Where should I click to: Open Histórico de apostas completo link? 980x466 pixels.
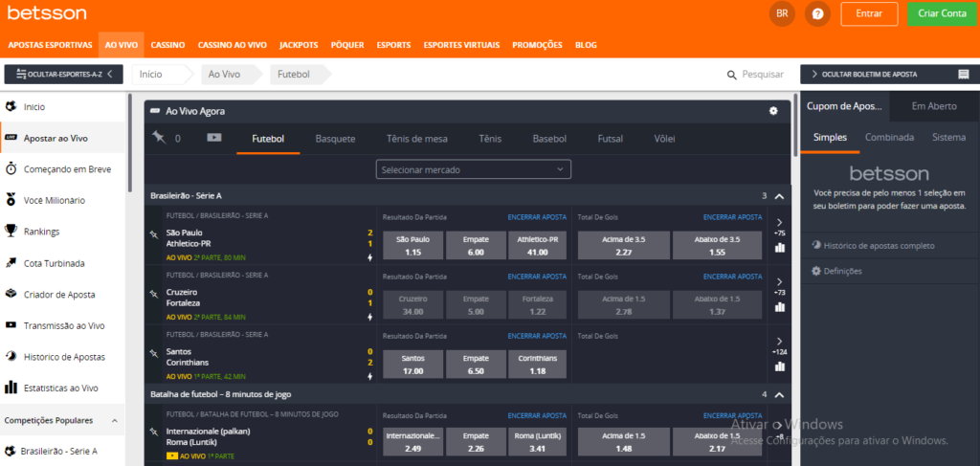[880, 246]
